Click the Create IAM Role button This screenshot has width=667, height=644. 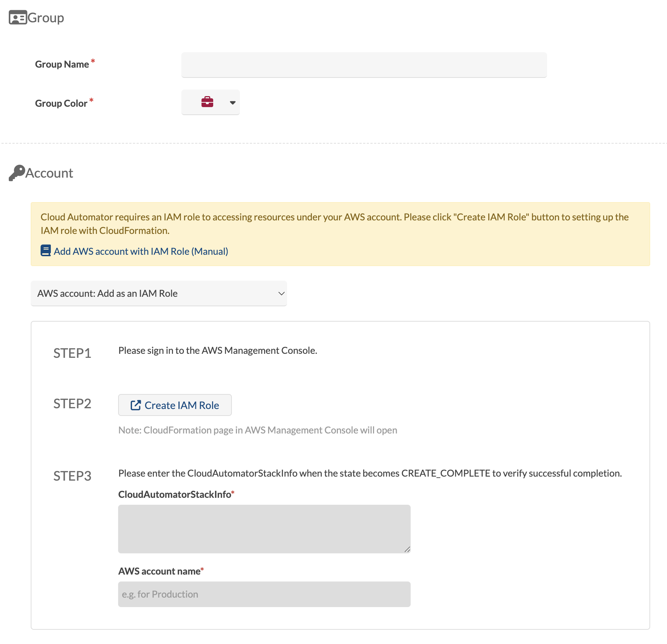pos(174,405)
